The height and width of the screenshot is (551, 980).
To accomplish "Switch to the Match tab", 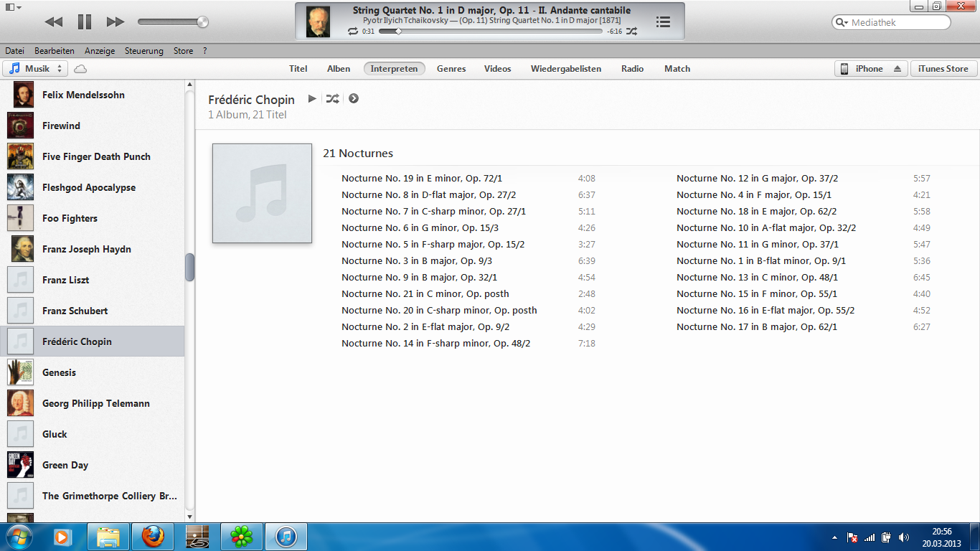I will click(x=677, y=69).
